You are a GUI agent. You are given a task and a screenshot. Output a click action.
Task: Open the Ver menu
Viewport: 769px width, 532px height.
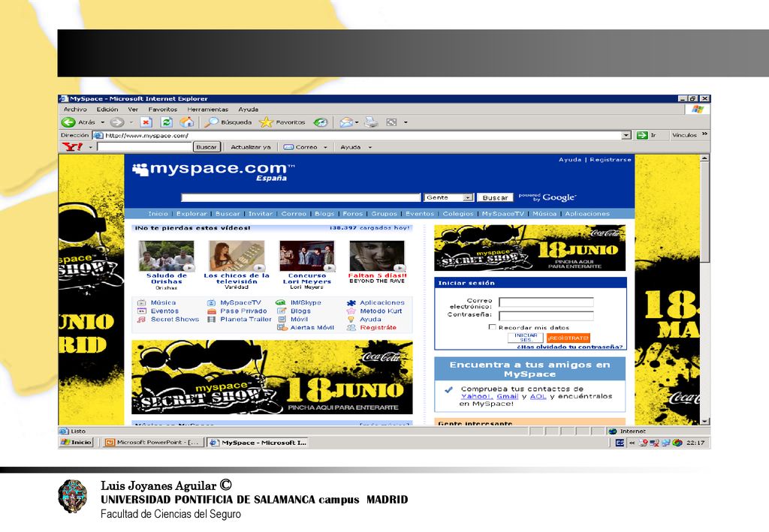[x=133, y=110]
